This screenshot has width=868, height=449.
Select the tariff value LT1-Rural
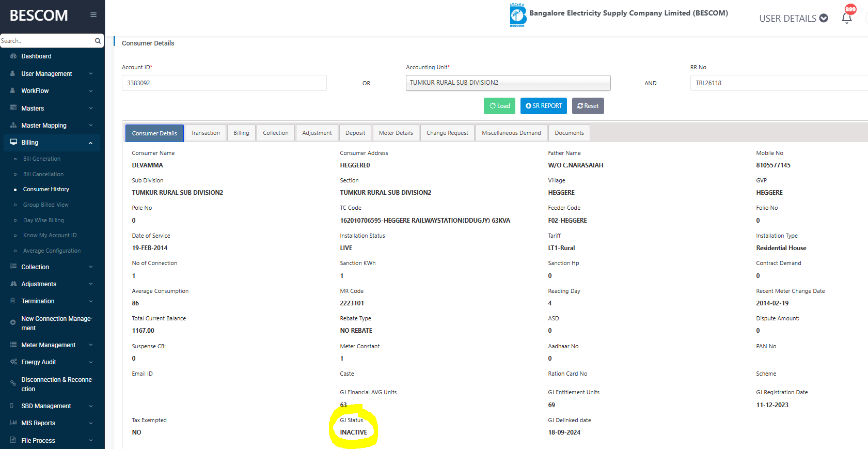click(561, 248)
